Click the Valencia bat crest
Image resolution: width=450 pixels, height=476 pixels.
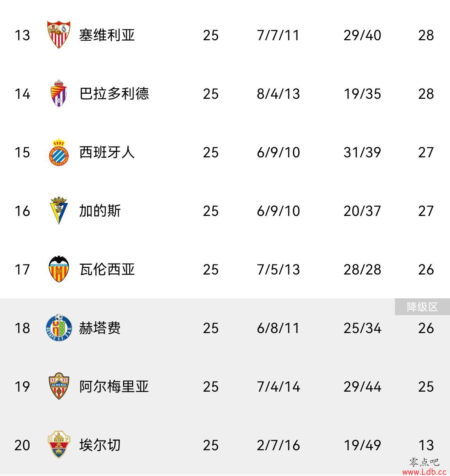(59, 269)
